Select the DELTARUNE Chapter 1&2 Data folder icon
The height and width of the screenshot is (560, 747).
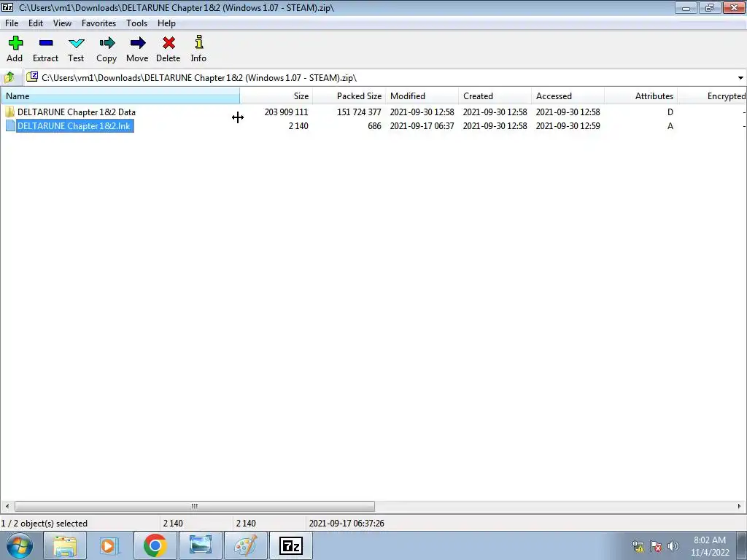point(10,112)
